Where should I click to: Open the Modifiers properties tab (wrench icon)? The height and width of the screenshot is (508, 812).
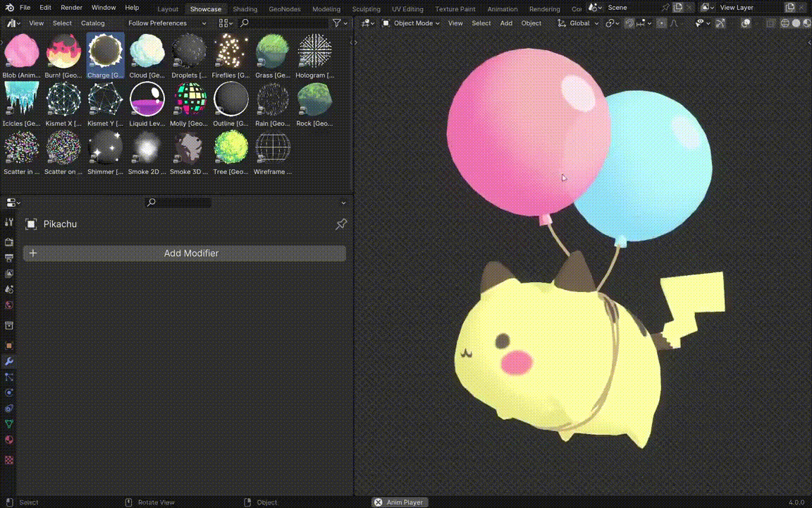(x=9, y=361)
